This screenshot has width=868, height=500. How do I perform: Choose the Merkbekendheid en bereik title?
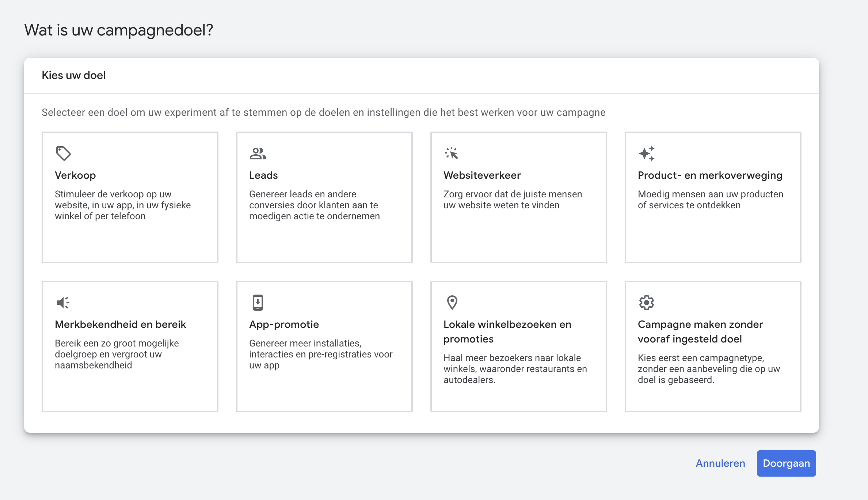click(120, 325)
